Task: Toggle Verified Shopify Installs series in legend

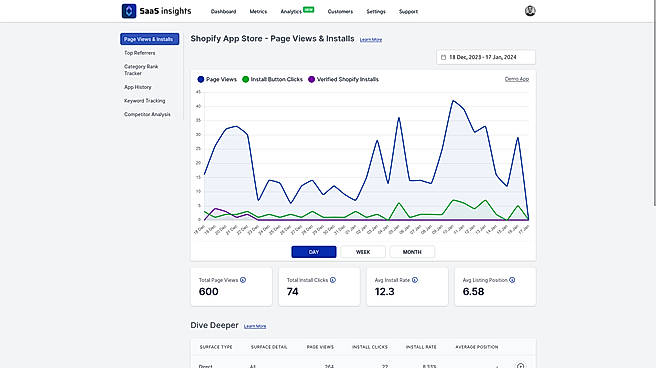Action: (343, 79)
